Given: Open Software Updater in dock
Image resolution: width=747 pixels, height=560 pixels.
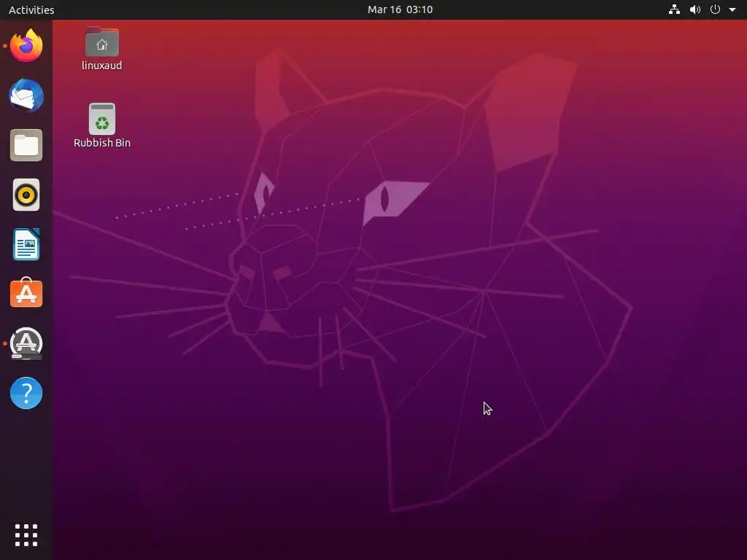Looking at the screenshot, I should [26, 343].
